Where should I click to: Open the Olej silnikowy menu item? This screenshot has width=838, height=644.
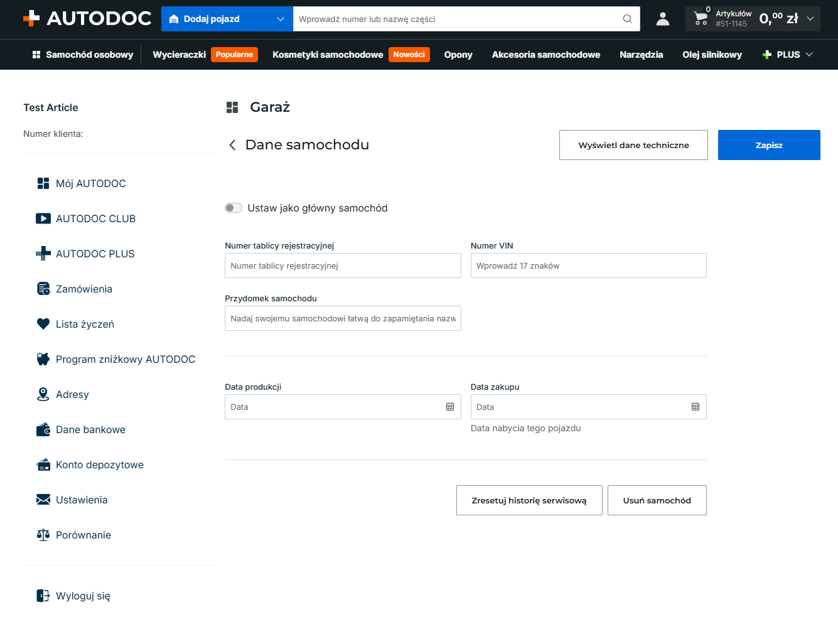coord(712,55)
